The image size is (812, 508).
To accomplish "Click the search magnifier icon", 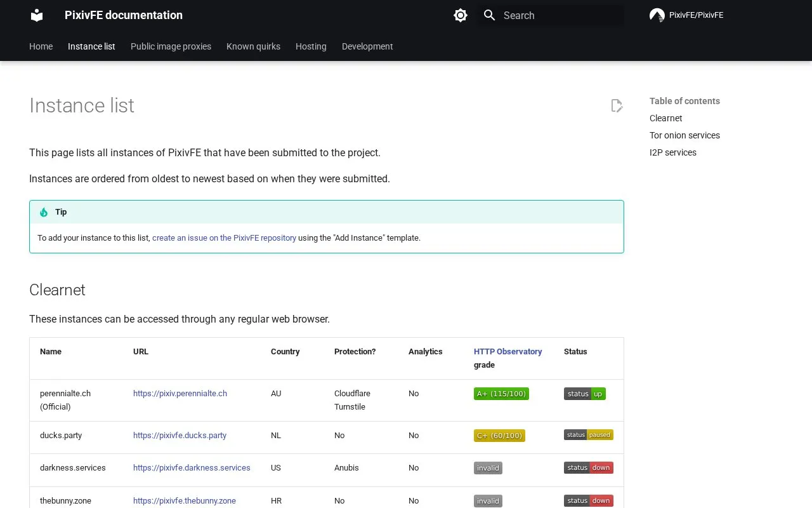I will tap(489, 15).
